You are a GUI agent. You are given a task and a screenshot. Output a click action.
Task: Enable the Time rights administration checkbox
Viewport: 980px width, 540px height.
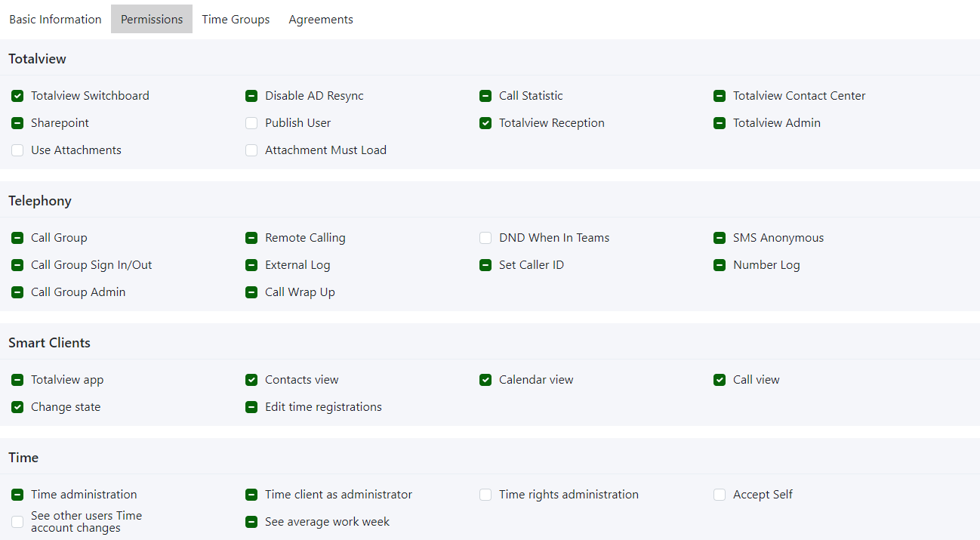[x=485, y=495]
